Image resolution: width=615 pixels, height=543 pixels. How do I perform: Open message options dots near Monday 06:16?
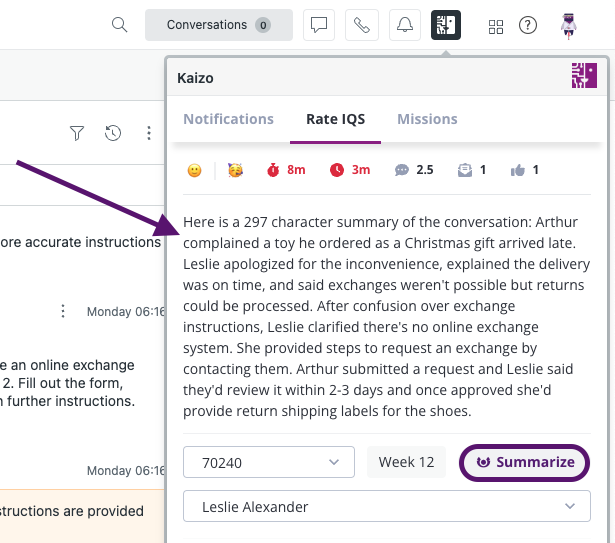[63, 311]
